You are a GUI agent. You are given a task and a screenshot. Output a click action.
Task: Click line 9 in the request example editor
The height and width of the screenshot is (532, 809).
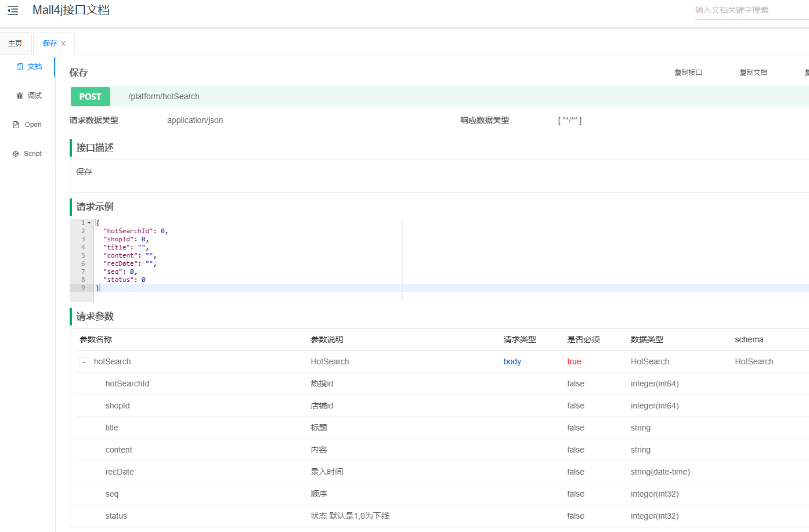pos(232,288)
